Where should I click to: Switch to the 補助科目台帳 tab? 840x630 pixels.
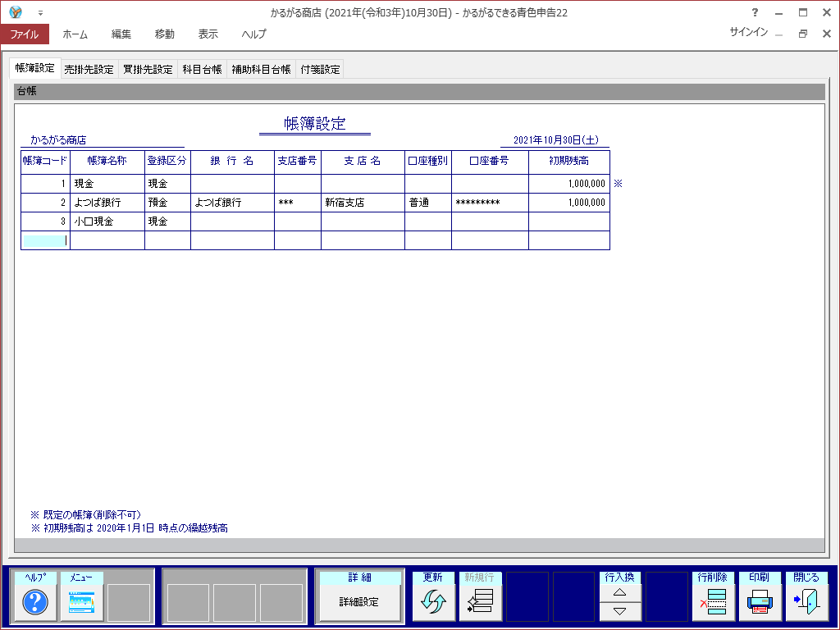[x=261, y=69]
